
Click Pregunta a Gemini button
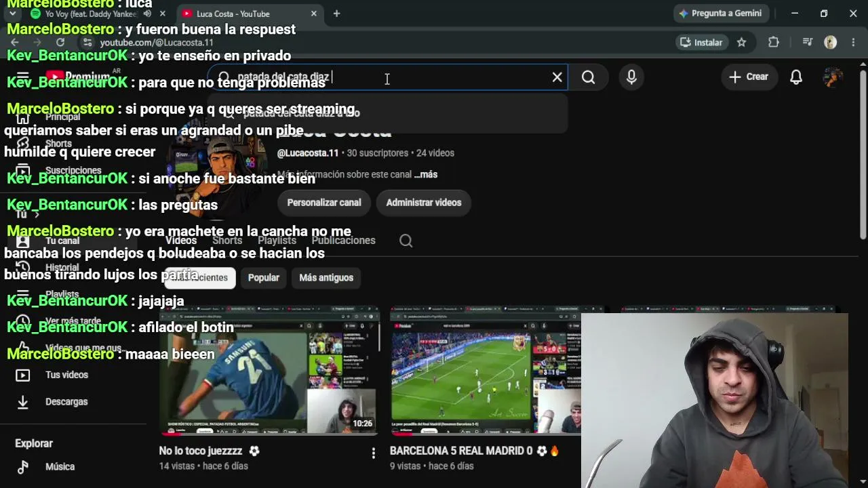719,14
